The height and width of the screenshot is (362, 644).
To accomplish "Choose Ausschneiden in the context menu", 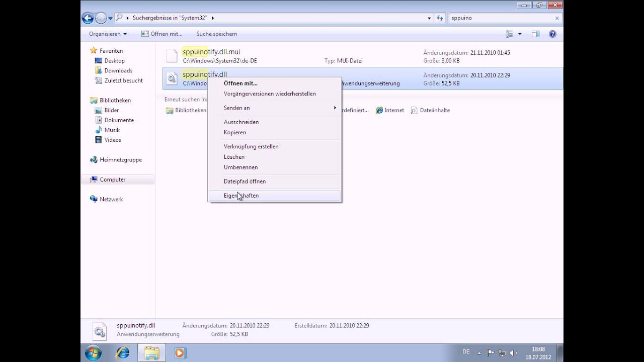I will (275, 122).
